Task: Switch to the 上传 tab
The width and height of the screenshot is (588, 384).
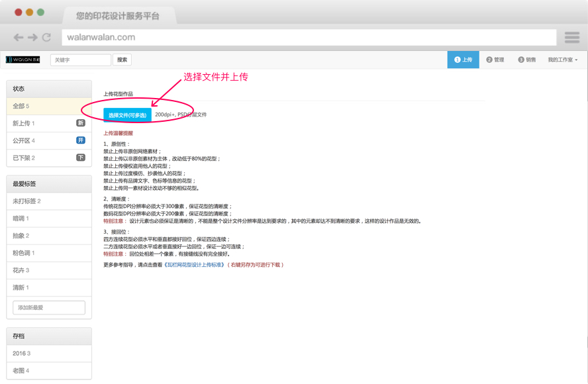Action: point(464,60)
